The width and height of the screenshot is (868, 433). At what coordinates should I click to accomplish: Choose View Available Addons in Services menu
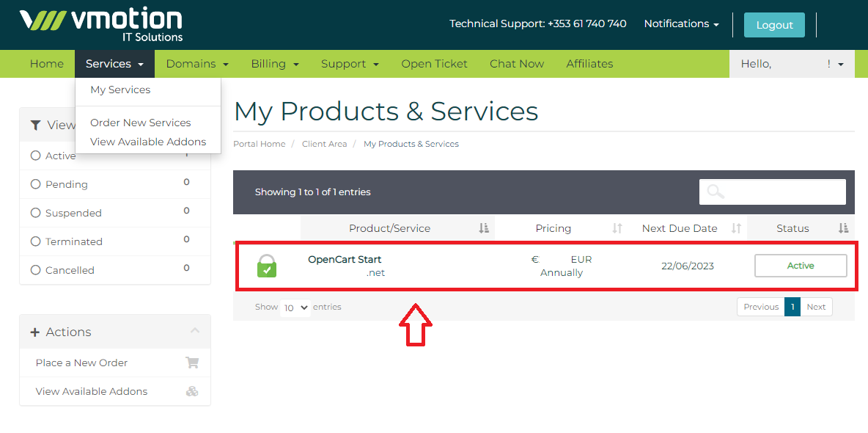click(148, 142)
